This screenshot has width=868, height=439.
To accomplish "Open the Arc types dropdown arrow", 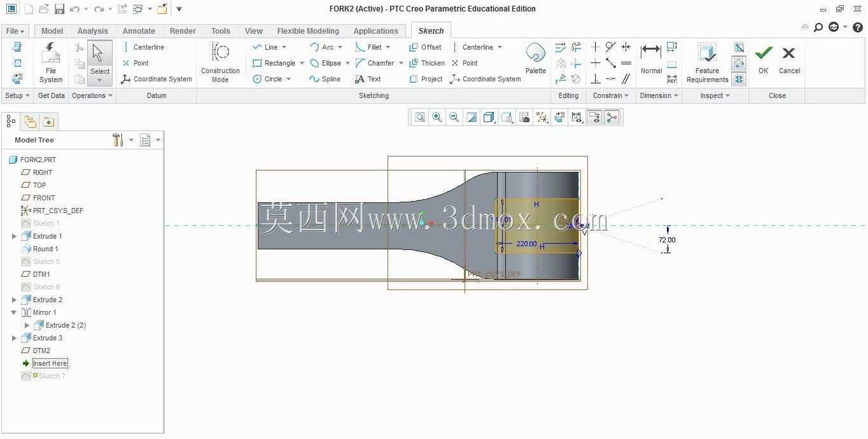I will pyautogui.click(x=340, y=47).
